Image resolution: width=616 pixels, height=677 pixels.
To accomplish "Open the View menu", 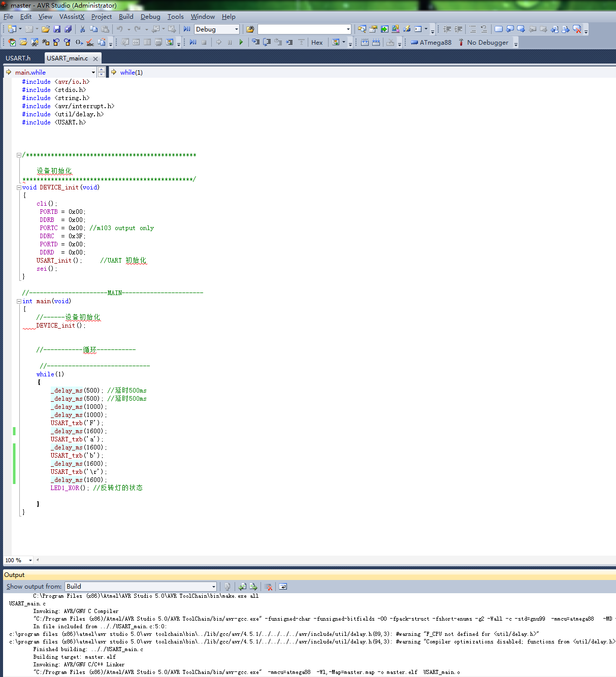I will point(45,17).
